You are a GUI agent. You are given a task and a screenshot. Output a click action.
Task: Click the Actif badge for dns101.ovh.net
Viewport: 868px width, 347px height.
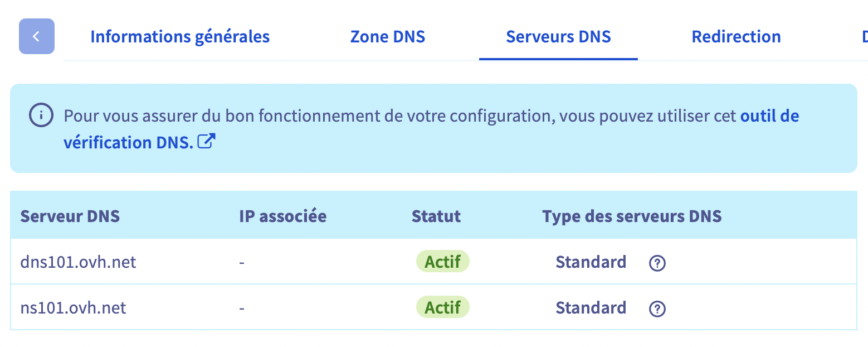443,262
